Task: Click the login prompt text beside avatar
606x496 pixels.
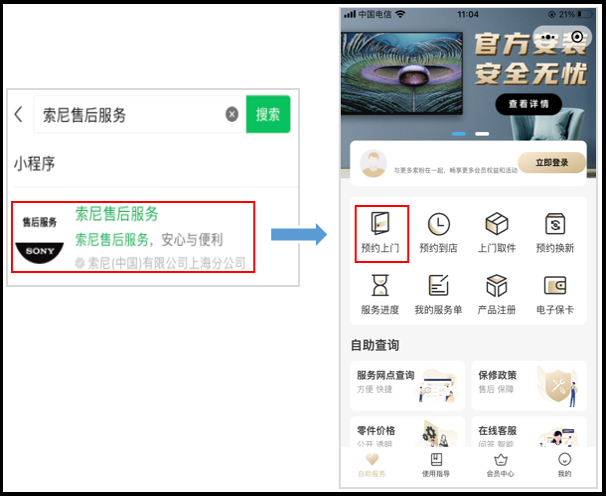Action: (455, 170)
